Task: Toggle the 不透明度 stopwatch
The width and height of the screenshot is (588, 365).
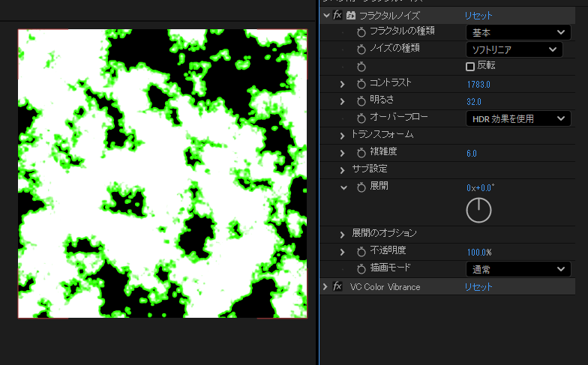Action: pos(361,251)
